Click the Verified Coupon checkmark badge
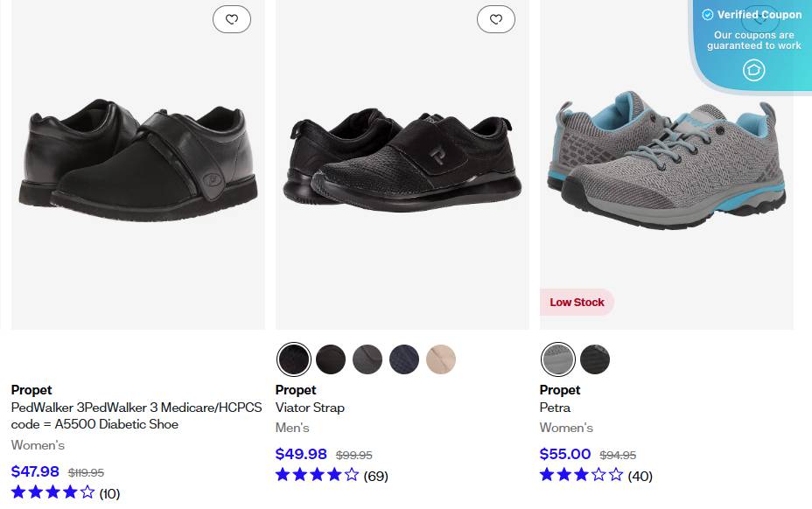The height and width of the screenshot is (509, 812). pos(707,14)
